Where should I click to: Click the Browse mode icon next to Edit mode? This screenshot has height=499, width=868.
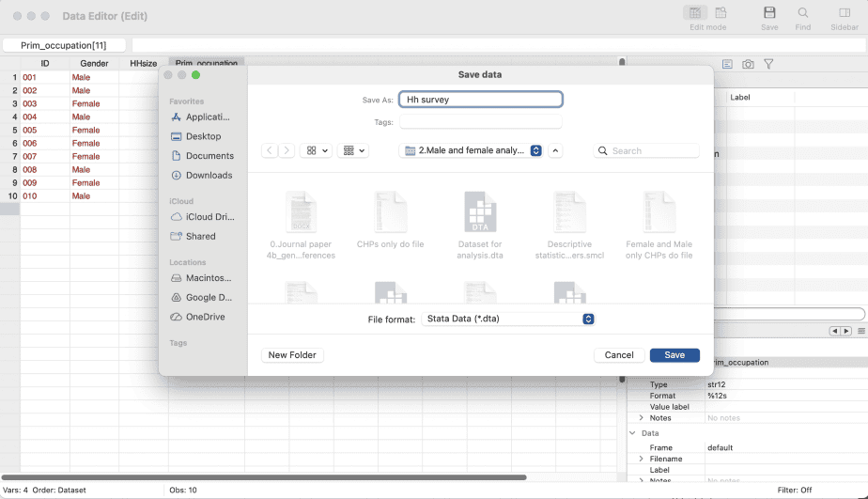(x=721, y=13)
